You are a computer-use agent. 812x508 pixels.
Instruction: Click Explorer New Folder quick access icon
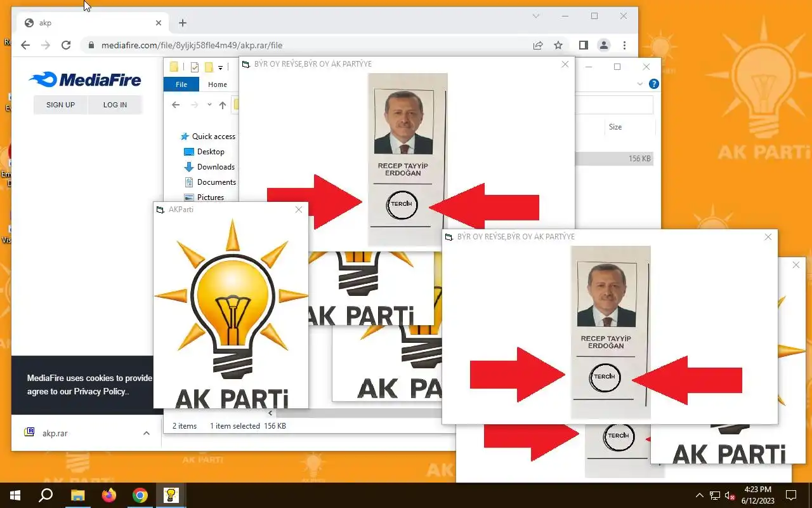click(208, 67)
